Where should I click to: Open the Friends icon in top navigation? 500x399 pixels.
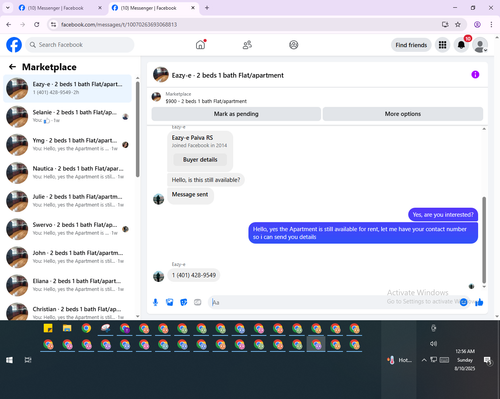click(x=247, y=45)
